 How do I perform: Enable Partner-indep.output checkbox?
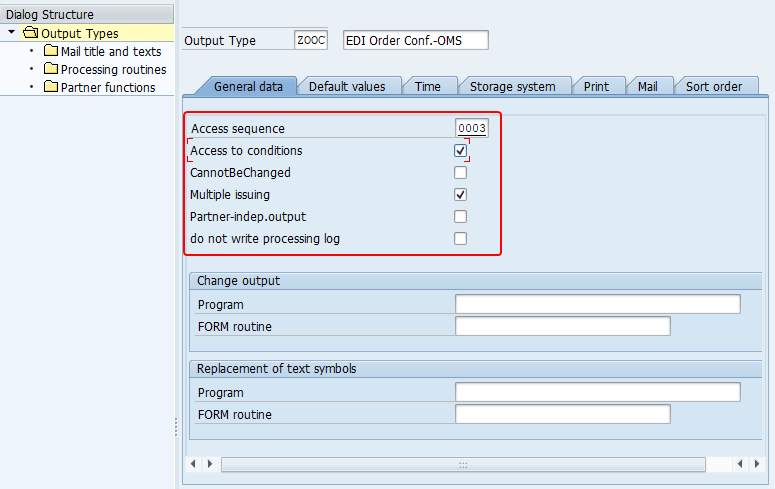tap(460, 217)
